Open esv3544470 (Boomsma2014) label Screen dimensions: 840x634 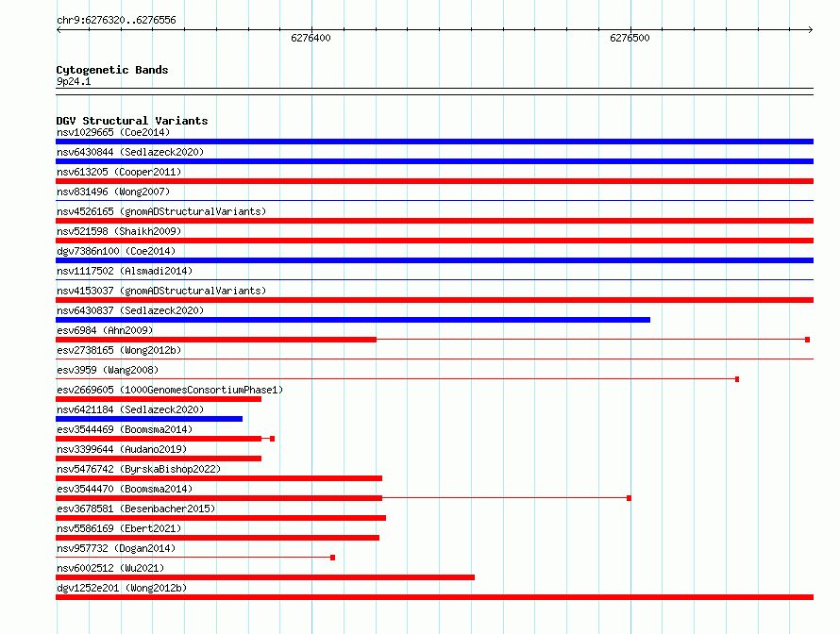(125, 489)
